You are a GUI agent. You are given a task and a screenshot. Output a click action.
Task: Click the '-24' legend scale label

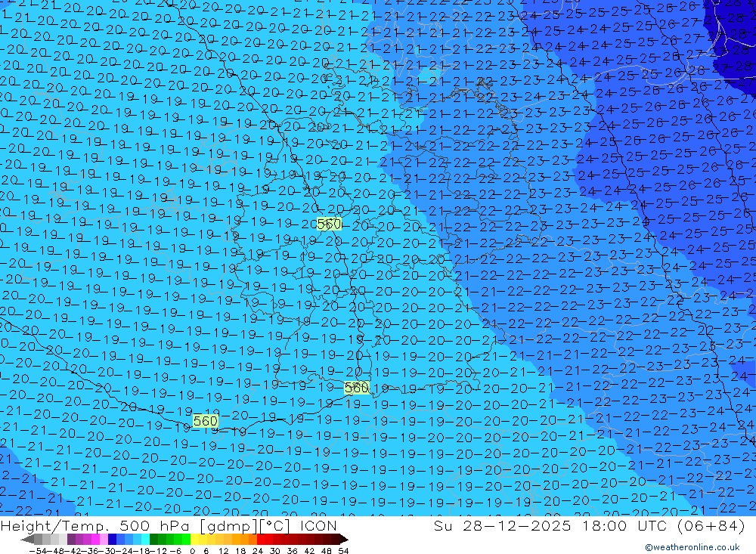tap(125, 551)
